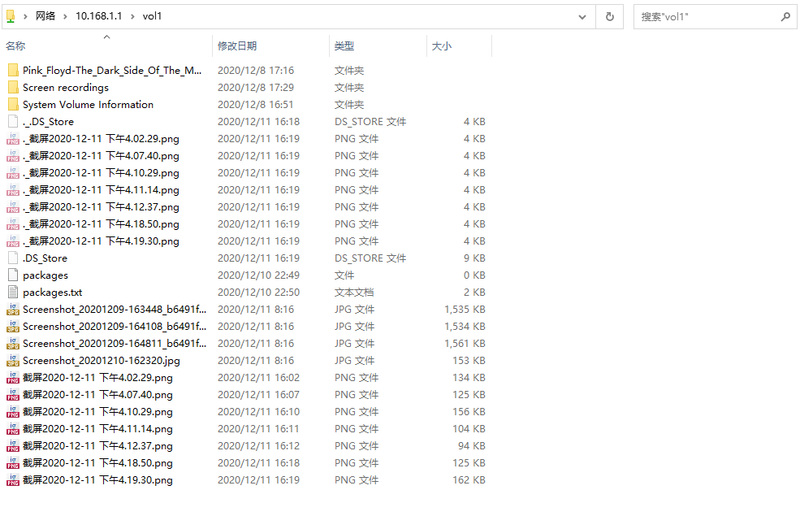The width and height of the screenshot is (800, 516).
Task: Select the System Volume Information folder icon
Action: 13,105
